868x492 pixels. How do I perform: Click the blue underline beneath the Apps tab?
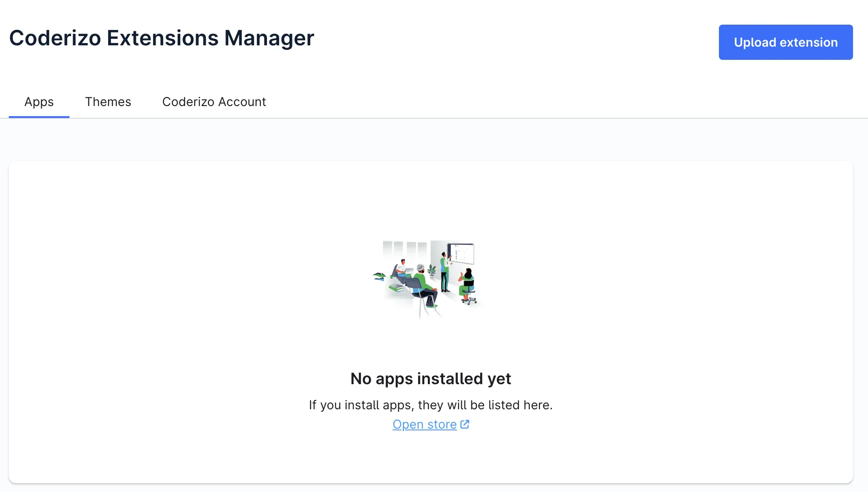(39, 117)
